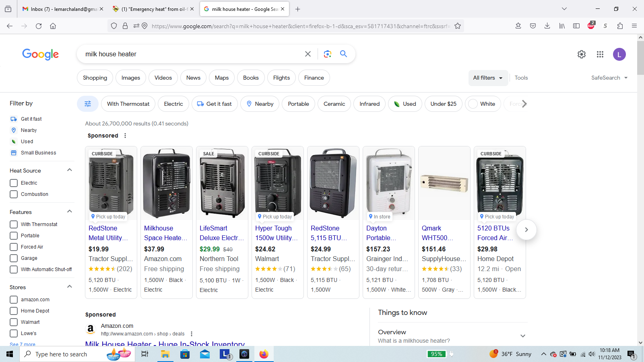644x362 pixels.
Task: Check the Electric heat source checkbox
Action: click(x=14, y=183)
